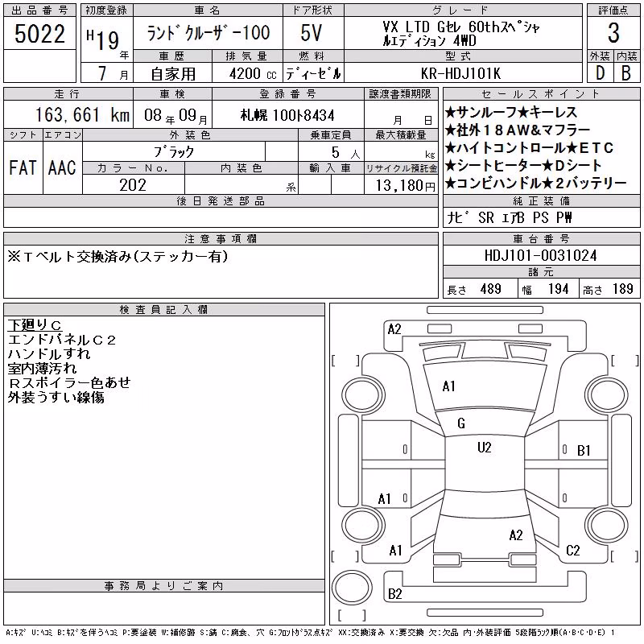Image resolution: width=644 pixels, height=644 pixels.
Task: Select the 車台番号 header
Action: pyautogui.click(x=541, y=238)
